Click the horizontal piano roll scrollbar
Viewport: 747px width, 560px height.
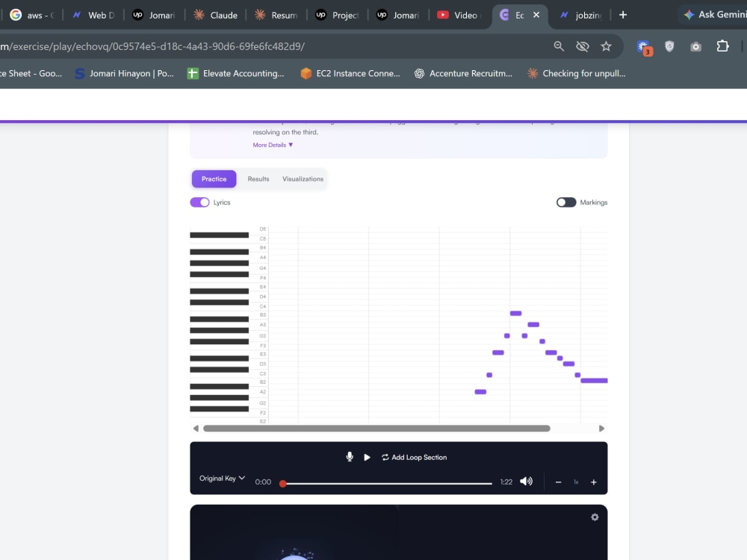[x=376, y=429]
